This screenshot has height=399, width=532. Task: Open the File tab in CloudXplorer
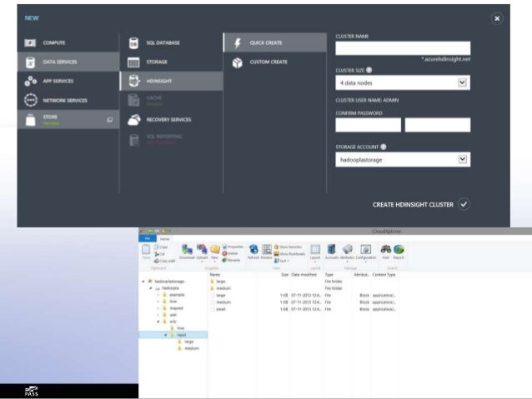pyautogui.click(x=148, y=239)
